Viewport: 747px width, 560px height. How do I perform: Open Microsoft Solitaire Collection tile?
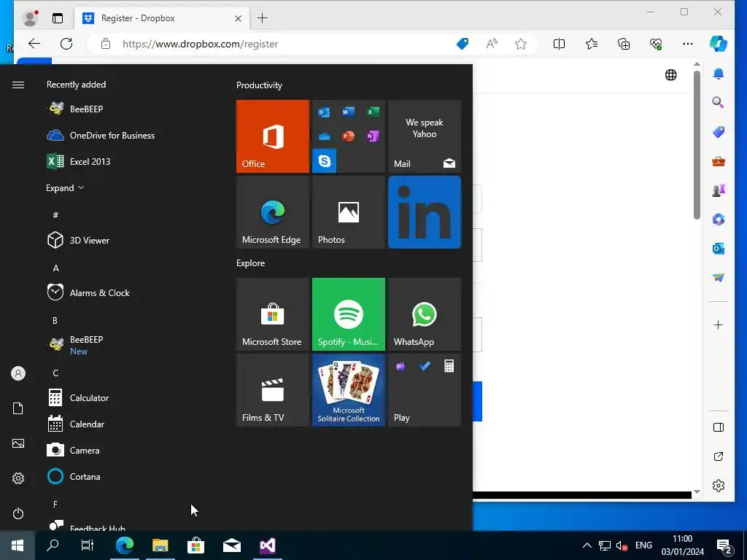point(348,390)
